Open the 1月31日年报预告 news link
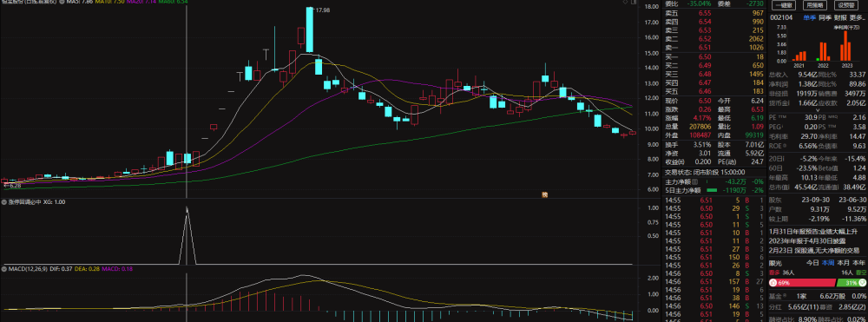Screen dimensions: 868x322 click(813, 231)
